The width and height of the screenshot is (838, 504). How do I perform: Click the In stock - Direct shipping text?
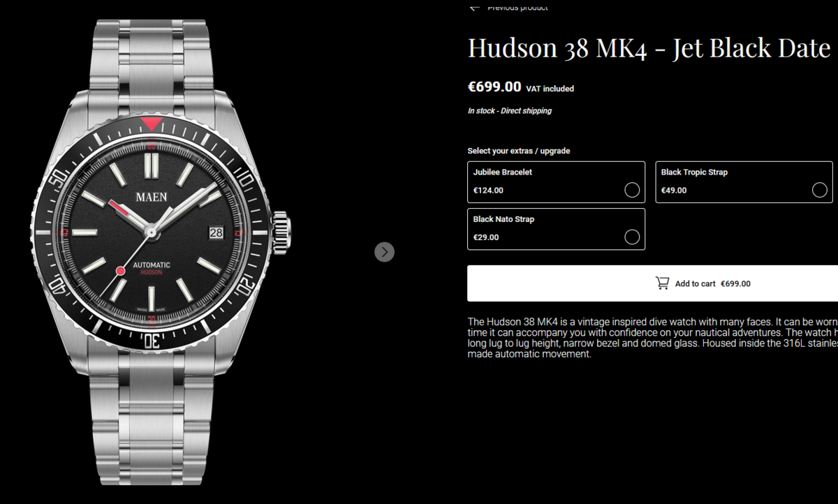tap(510, 111)
